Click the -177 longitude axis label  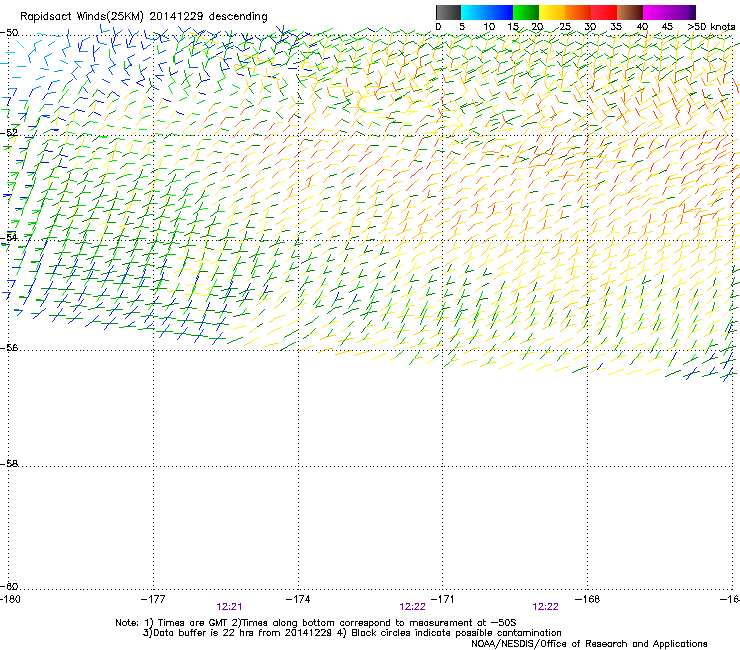click(x=153, y=599)
